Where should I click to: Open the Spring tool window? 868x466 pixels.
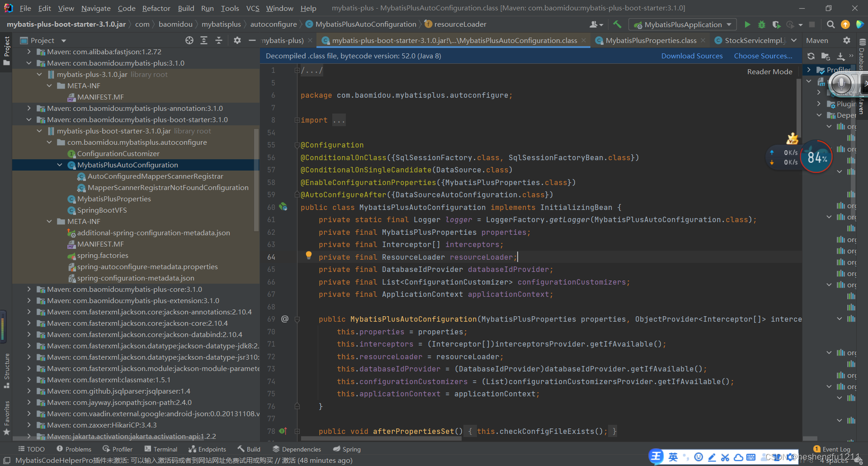(x=347, y=449)
